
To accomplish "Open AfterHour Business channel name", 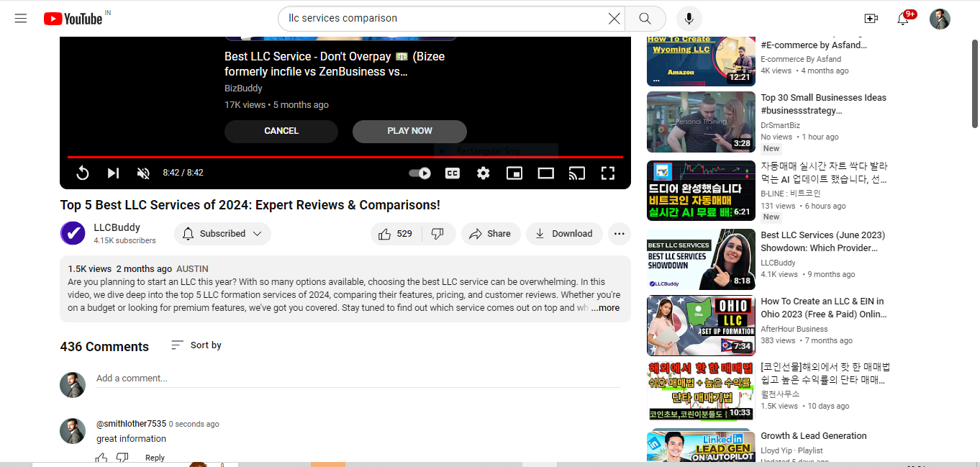I will coord(794,329).
